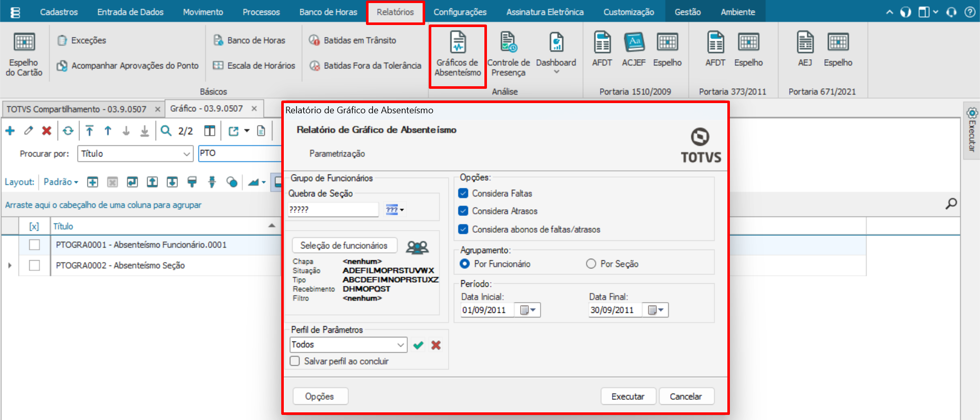The width and height of the screenshot is (980, 420).
Task: Go to last record arrow
Action: pyautogui.click(x=144, y=131)
